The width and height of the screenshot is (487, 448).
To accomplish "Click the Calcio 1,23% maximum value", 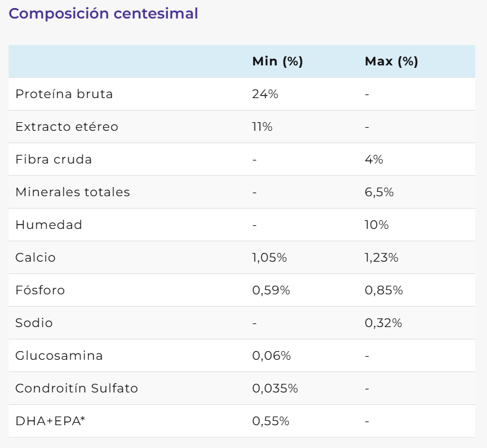I will click(x=381, y=257).
